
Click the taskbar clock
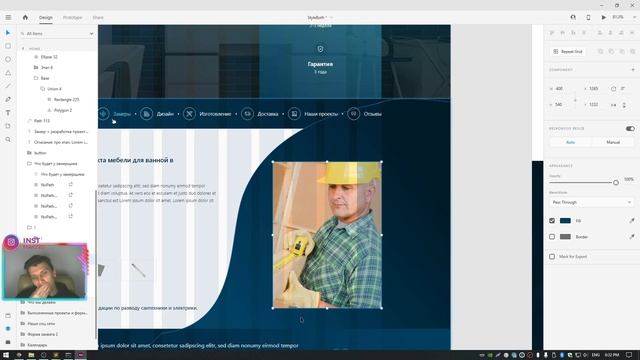tap(612, 355)
